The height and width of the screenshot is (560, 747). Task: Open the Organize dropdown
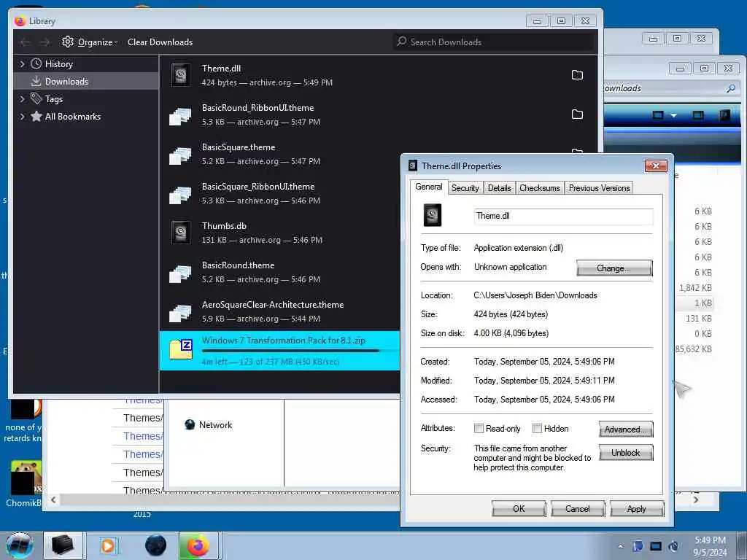point(98,42)
